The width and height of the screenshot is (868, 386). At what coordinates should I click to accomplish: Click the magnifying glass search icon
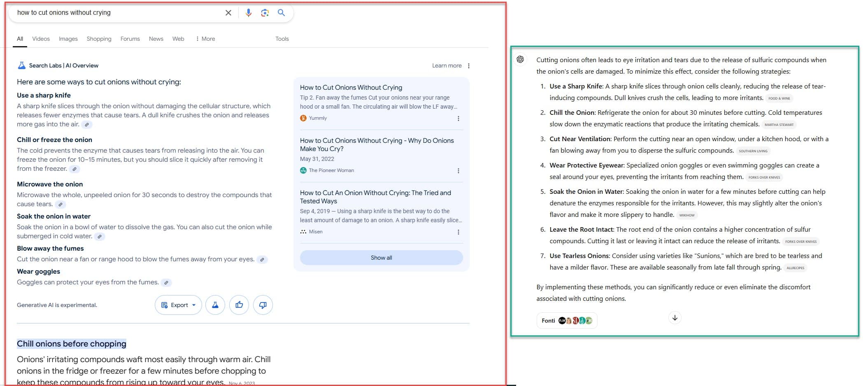[x=281, y=13]
